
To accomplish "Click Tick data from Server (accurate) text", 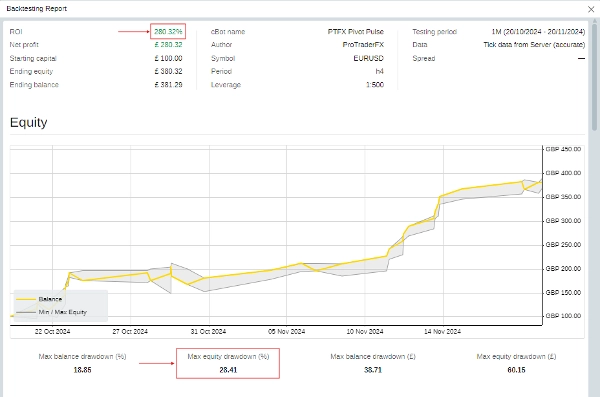I will point(534,45).
